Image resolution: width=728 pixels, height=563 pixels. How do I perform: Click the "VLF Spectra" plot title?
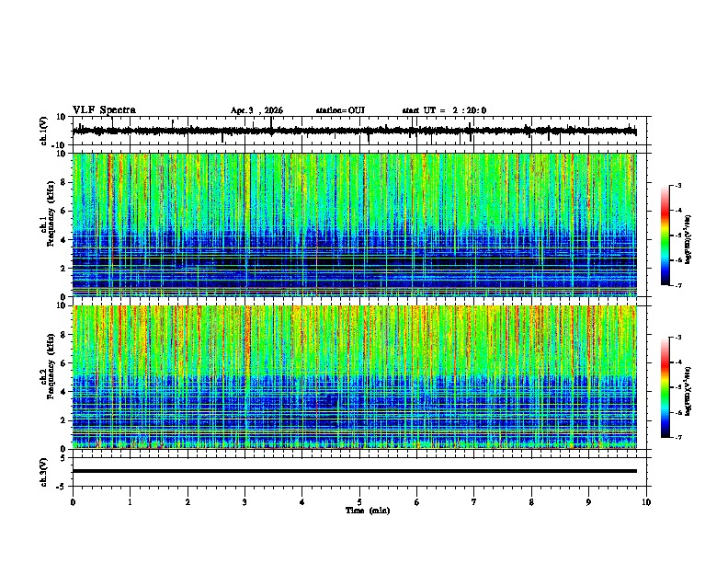click(x=104, y=110)
